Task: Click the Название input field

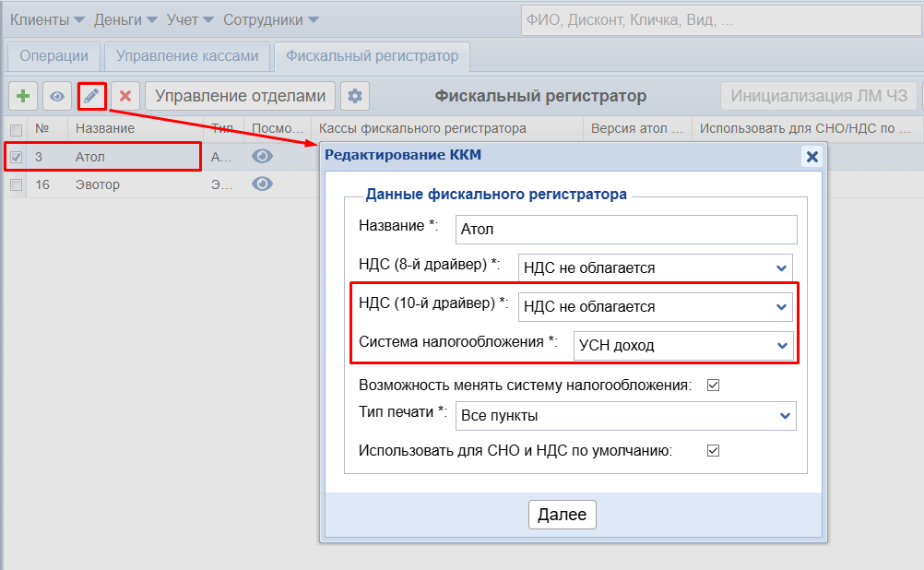Action: (625, 229)
